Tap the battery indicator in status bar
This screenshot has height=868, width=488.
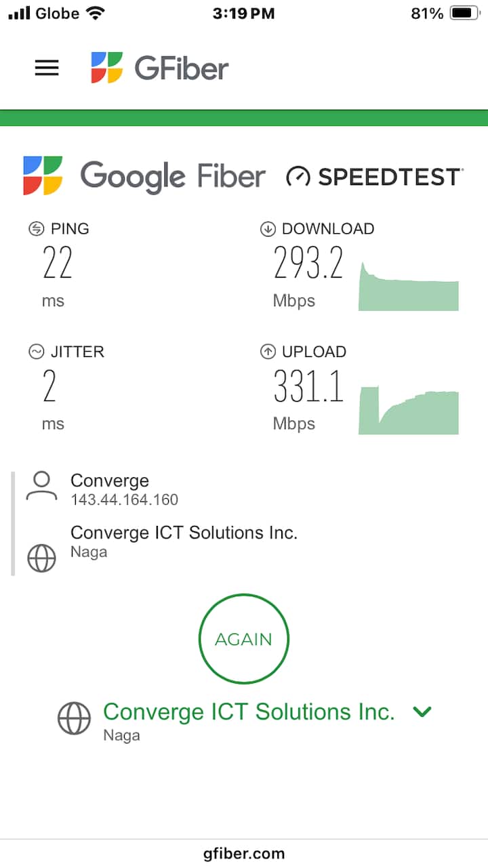[465, 13]
